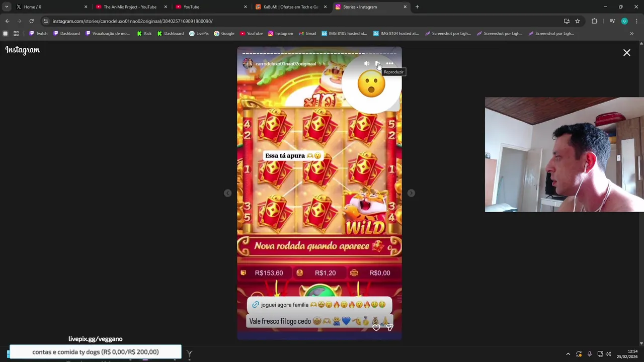Open the IMG 8105 hosted at bookmark
The width and height of the screenshot is (644, 362).
click(344, 34)
